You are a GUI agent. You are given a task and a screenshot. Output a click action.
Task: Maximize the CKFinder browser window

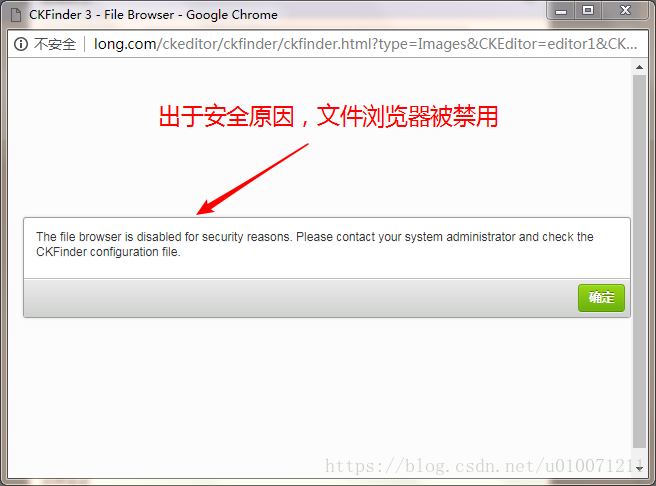pyautogui.click(x=588, y=10)
